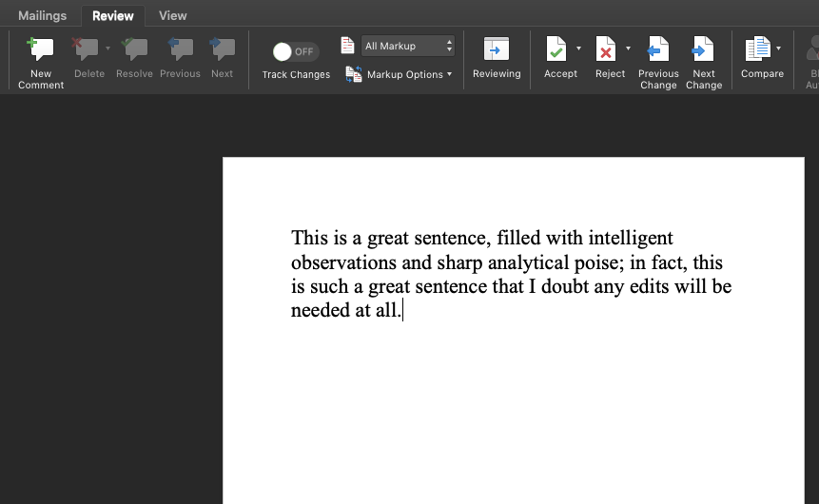This screenshot has width=819, height=504.
Task: Expand the Reject dropdown arrow
Action: (629, 48)
